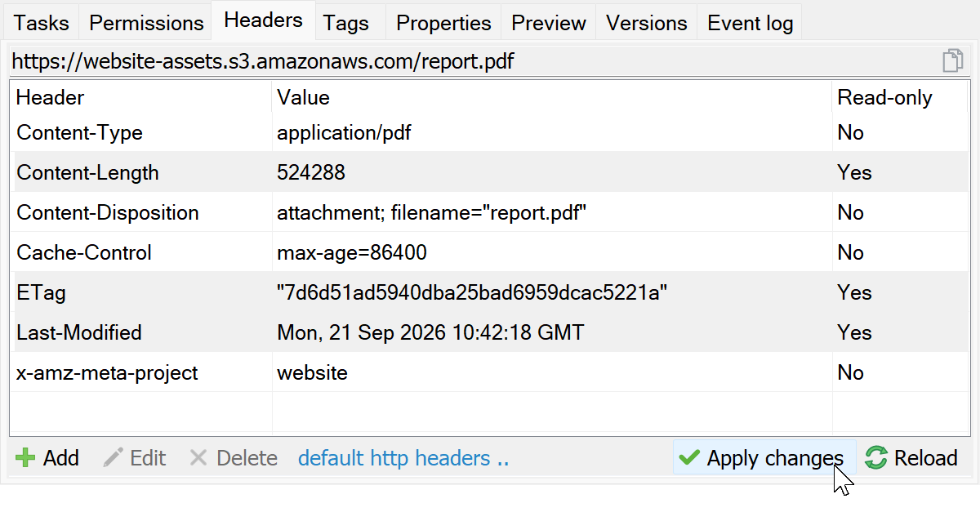This screenshot has height=521, width=980.
Task: Open the Permissions tab
Action: 146,24
